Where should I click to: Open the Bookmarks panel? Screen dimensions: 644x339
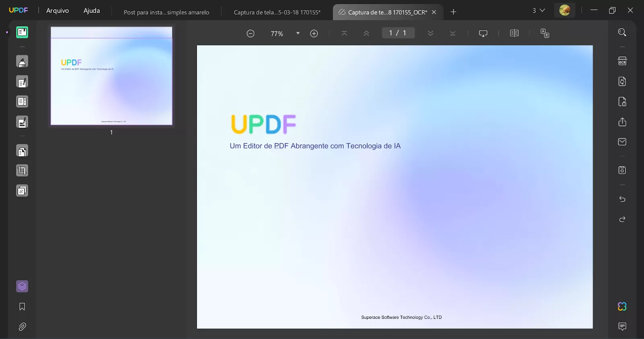[x=22, y=307]
